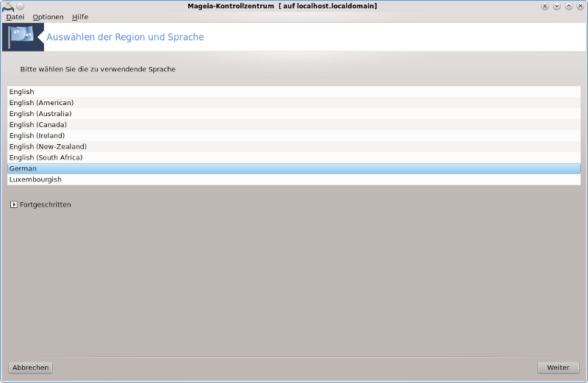Select the German language row
Viewport: 588px width, 383px height.
293,168
